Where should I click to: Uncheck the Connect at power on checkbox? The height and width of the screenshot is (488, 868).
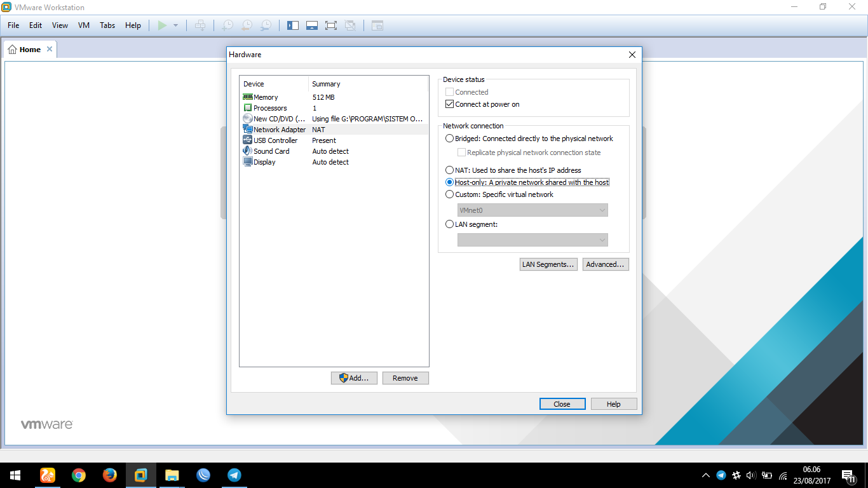(x=449, y=103)
